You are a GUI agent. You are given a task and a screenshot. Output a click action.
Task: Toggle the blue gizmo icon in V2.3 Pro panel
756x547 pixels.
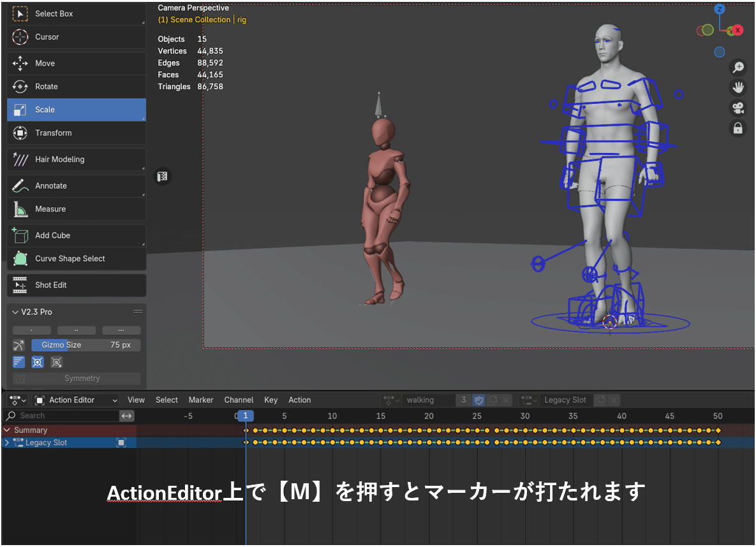click(x=38, y=362)
